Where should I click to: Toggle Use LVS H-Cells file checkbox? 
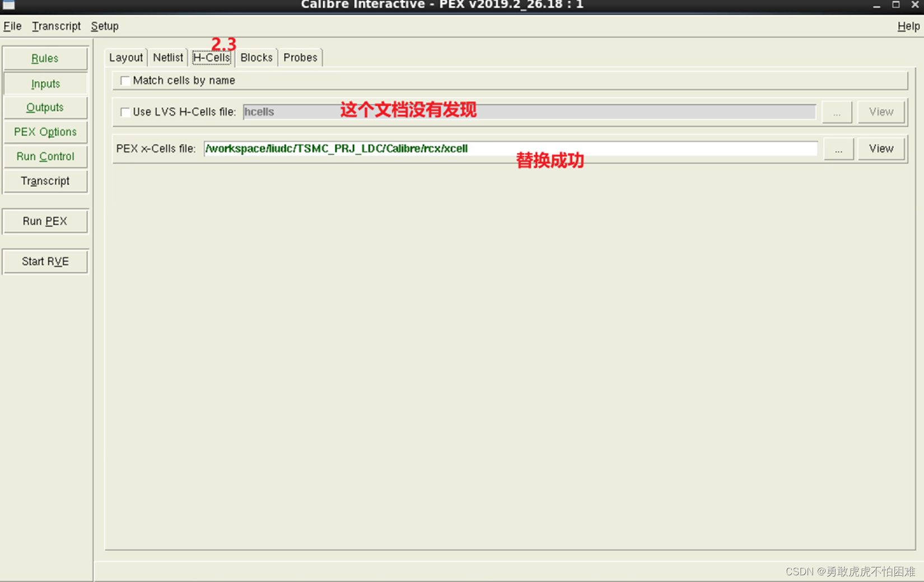[x=125, y=112]
